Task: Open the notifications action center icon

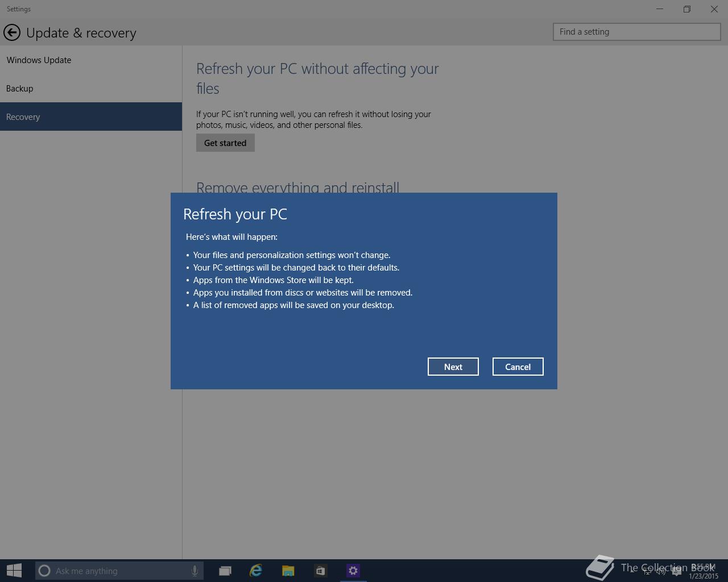Action: pos(676,571)
